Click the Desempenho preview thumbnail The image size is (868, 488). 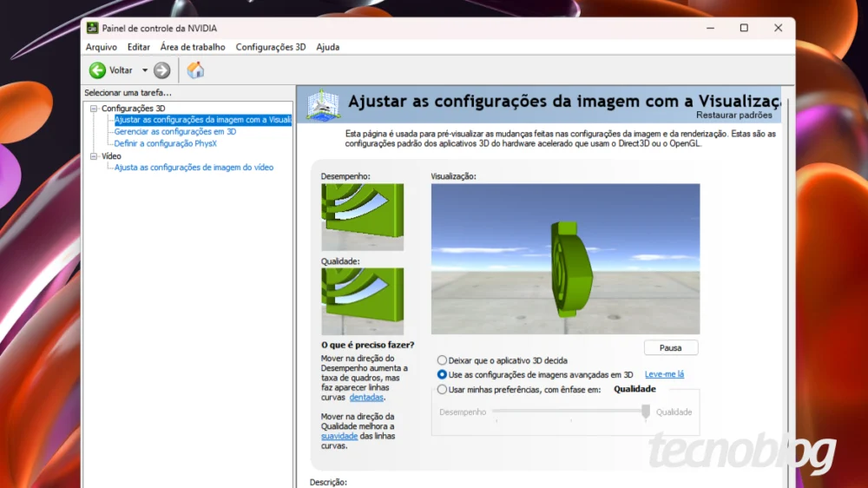click(362, 217)
